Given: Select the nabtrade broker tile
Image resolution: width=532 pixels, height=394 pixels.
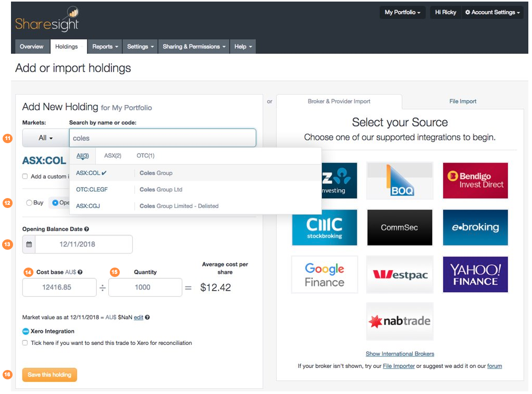Looking at the screenshot, I should click(400, 321).
